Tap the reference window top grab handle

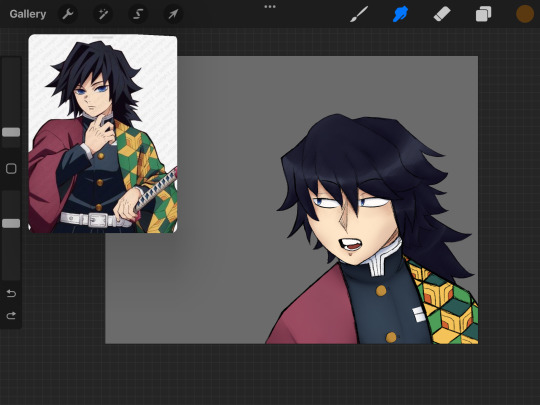pos(103,37)
